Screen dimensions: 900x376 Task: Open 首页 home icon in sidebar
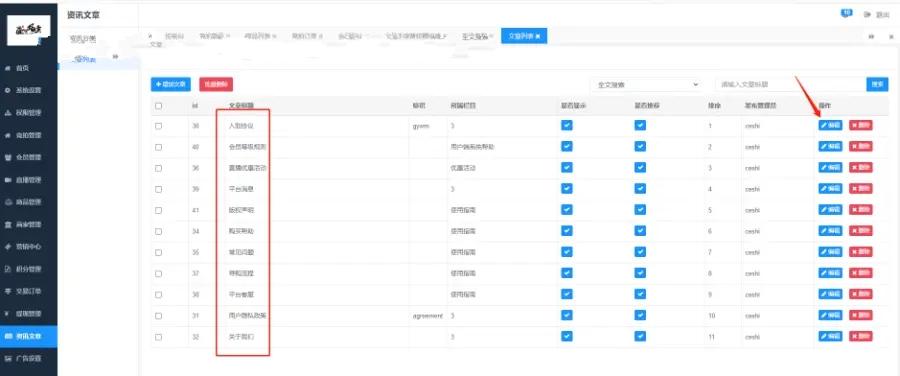(7, 68)
